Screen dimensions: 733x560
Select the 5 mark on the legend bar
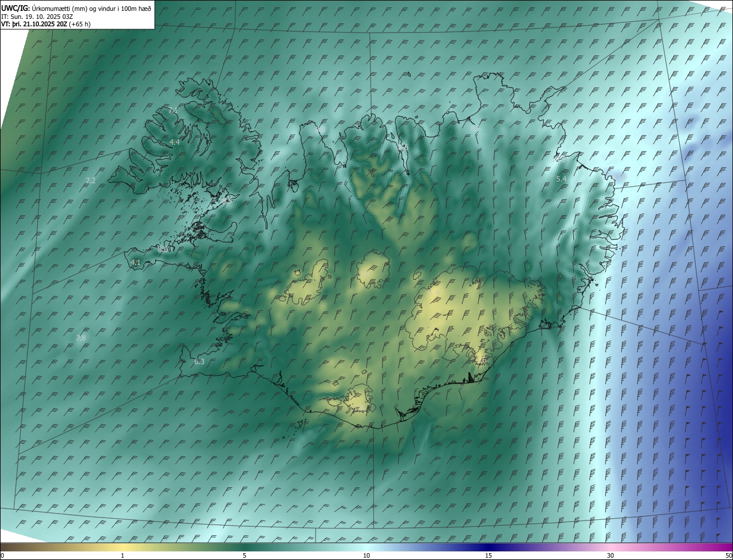pos(245,555)
